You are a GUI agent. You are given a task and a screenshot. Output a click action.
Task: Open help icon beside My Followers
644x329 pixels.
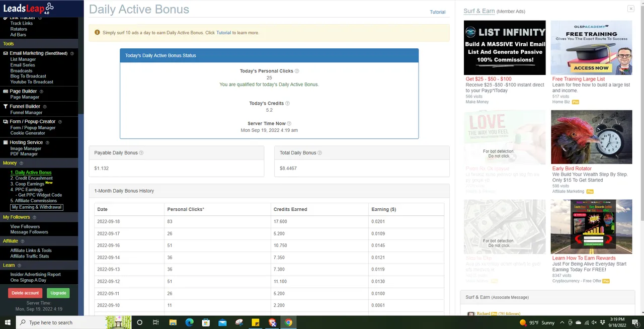(x=35, y=217)
